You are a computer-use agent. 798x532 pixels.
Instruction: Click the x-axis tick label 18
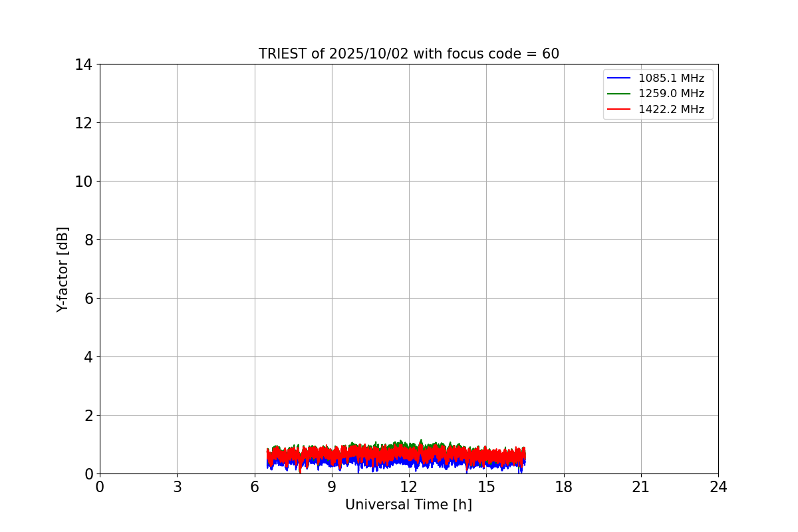[564, 487]
